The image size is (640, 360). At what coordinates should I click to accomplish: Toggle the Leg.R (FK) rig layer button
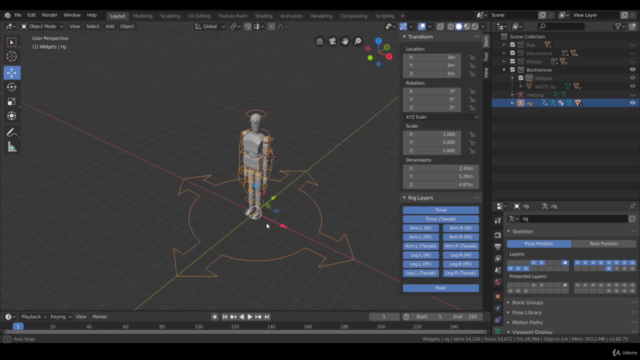[x=460, y=264]
